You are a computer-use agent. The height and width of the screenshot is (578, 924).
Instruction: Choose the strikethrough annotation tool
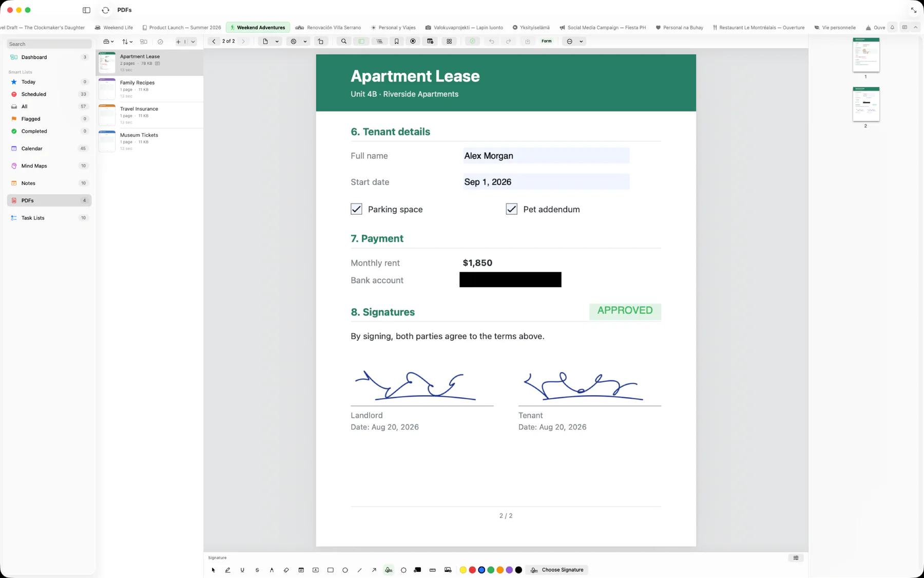[257, 570]
